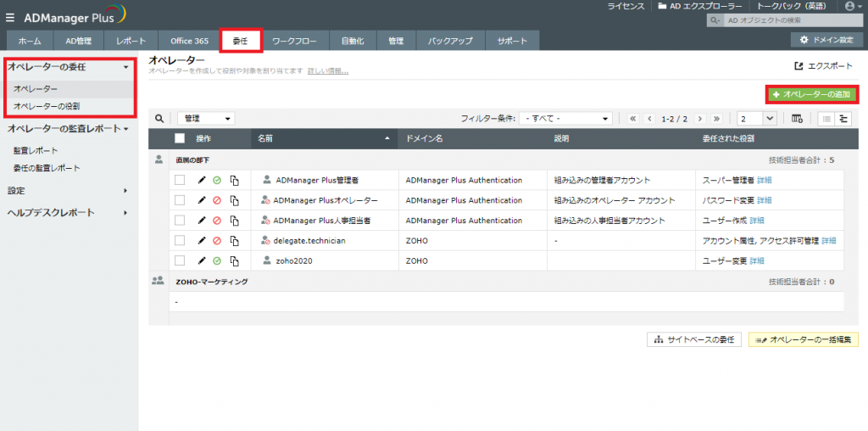Open the フィルター条件 すべて dropdown
Image resolution: width=868 pixels, height=431 pixels.
566,119
